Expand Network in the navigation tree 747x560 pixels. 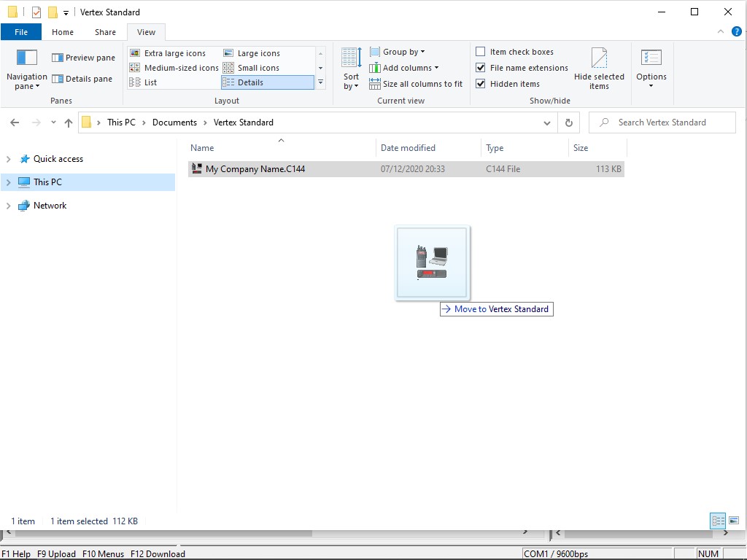8,206
